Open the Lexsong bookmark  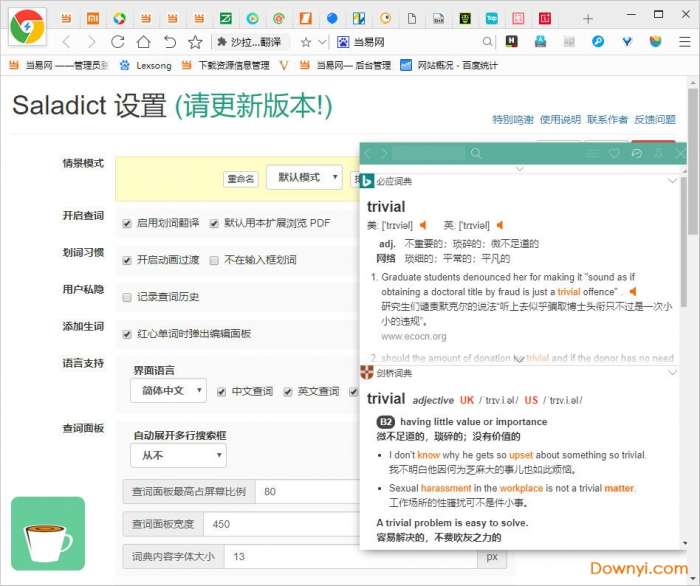146,65
